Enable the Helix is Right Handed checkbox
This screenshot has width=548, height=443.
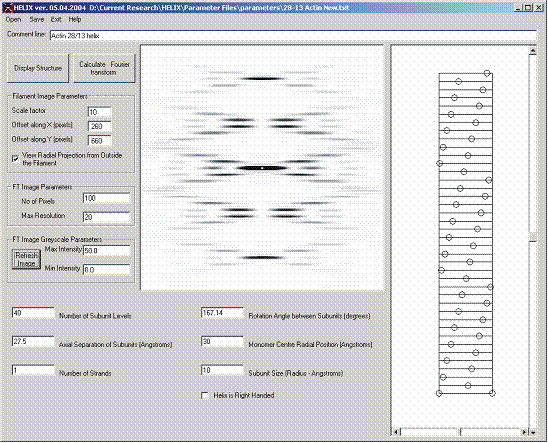[x=205, y=395]
